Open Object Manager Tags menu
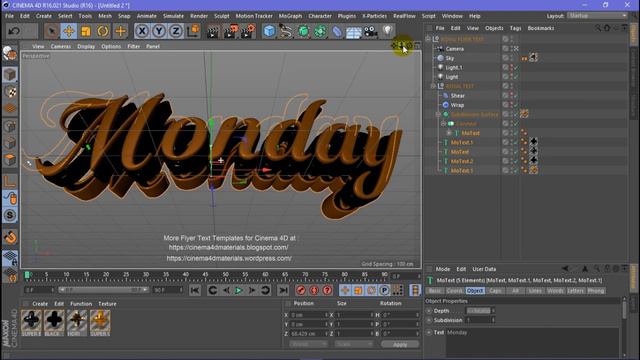 (516, 28)
